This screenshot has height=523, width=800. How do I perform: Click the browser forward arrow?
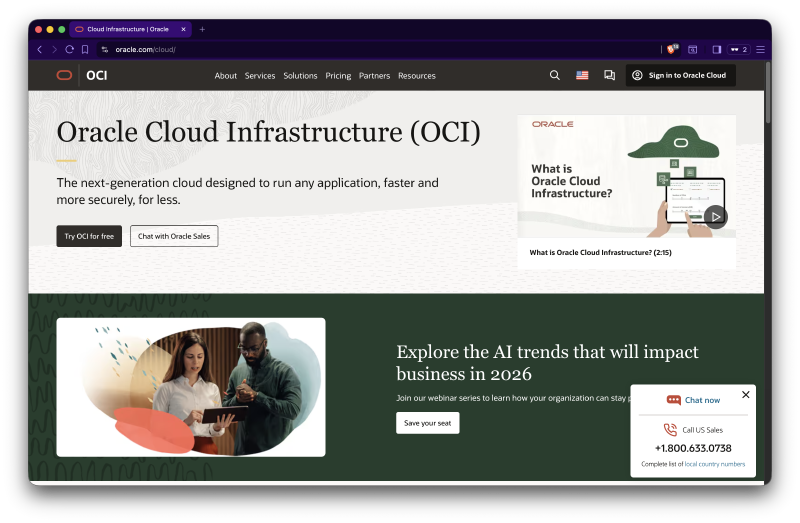tap(54, 49)
